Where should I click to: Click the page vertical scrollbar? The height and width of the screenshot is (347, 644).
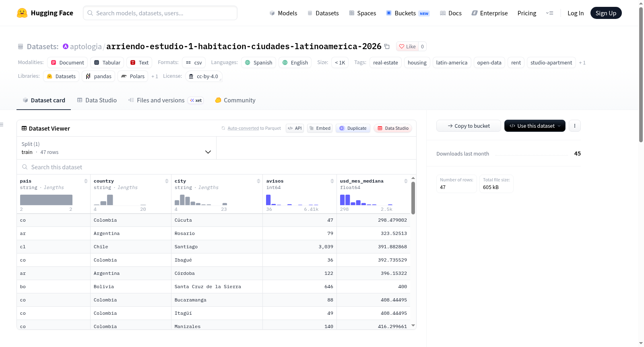pos(641,75)
